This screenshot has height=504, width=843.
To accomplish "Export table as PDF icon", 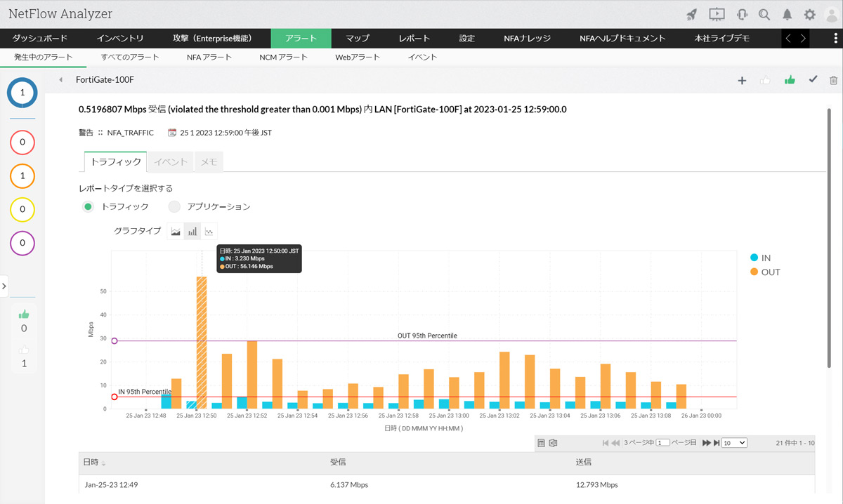I will tap(541, 443).
